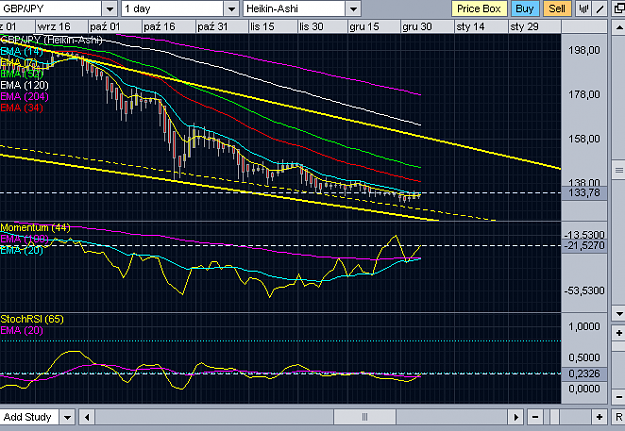The width and height of the screenshot is (625, 431).
Task: Click the 158,00 price axis label
Action: click(x=584, y=139)
